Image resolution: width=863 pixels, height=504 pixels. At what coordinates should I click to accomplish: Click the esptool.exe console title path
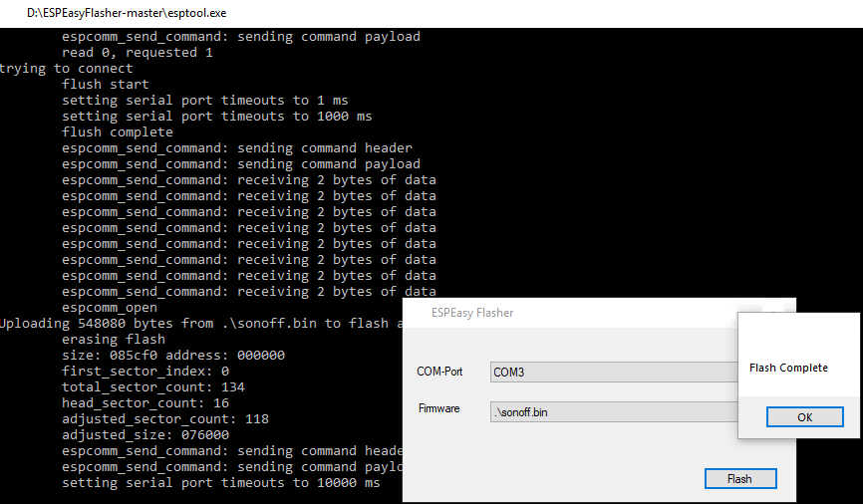(127, 13)
